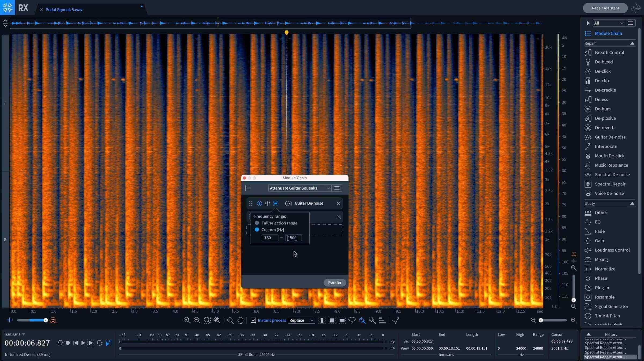Select the Time-frequency selection tool

[332, 320]
